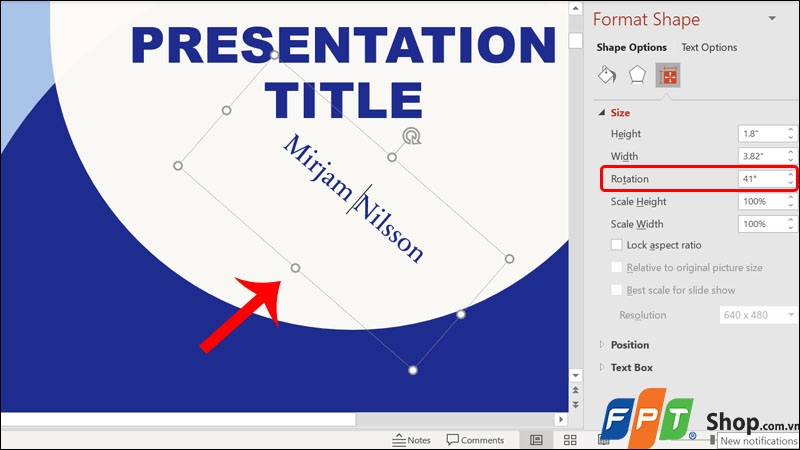The image size is (800, 450).
Task: Increase the Height with spinner arrows
Action: tap(791, 130)
